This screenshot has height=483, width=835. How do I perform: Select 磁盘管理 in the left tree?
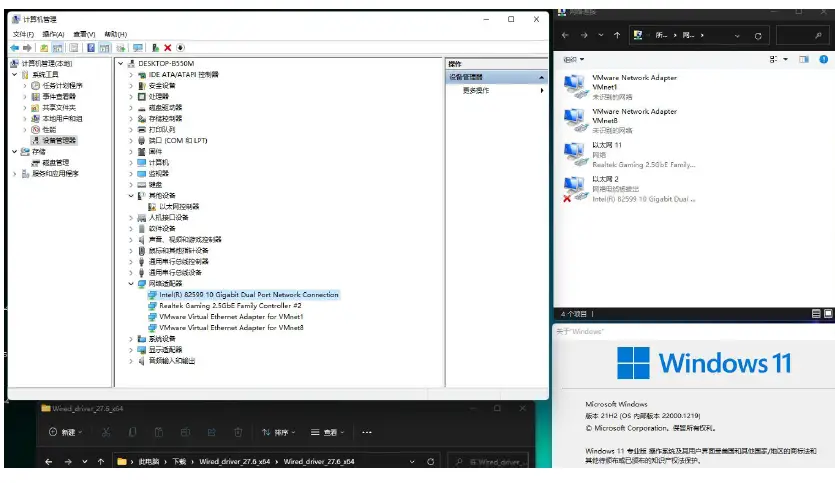55,162
